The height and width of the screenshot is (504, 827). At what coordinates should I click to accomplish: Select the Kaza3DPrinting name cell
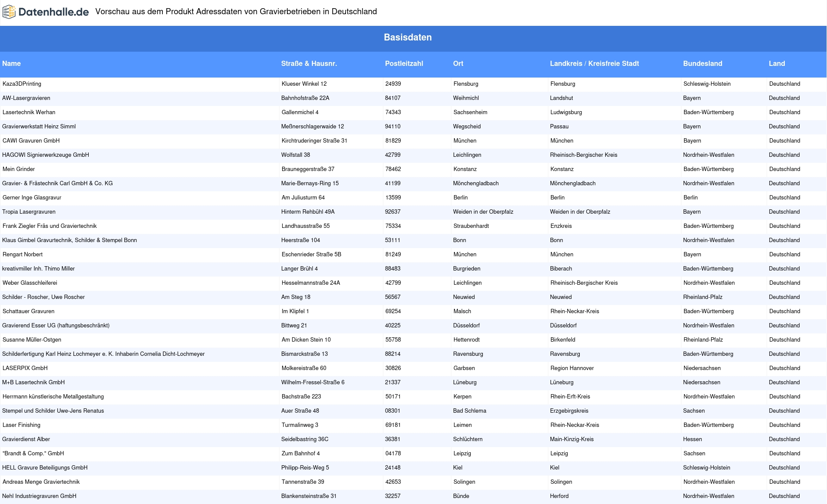click(22, 84)
